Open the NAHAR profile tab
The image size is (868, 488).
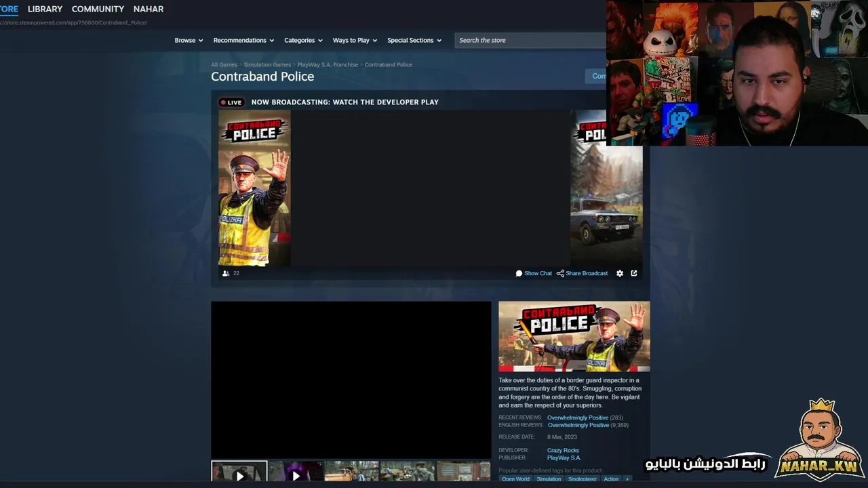[149, 9]
